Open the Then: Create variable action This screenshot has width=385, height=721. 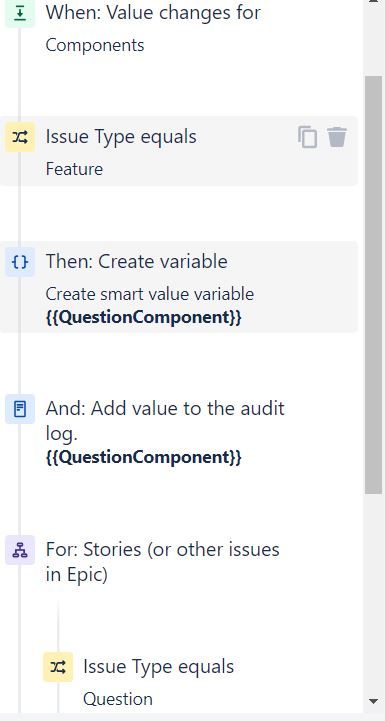tap(179, 287)
